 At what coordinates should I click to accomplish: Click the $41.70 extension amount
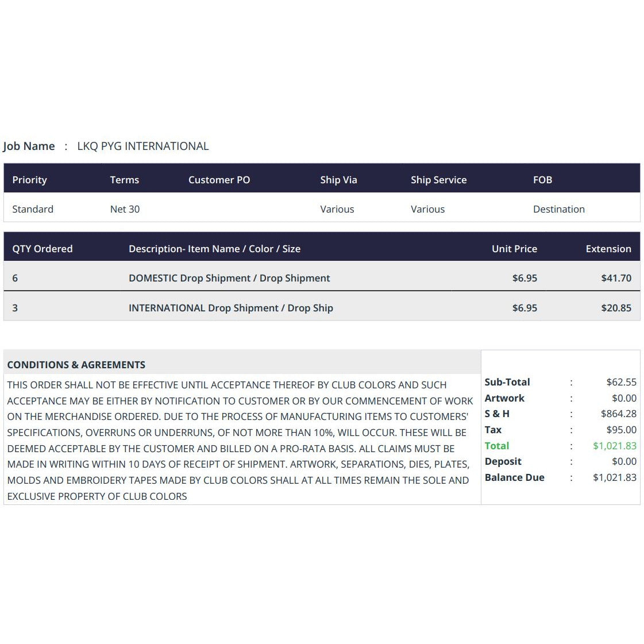(x=616, y=278)
